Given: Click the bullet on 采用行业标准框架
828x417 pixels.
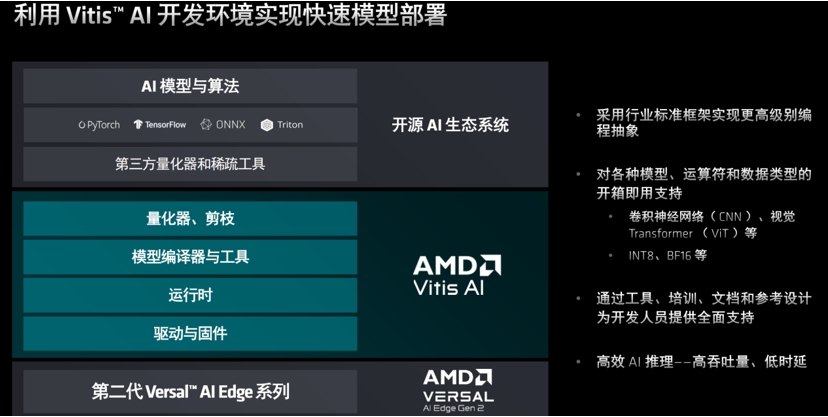Looking at the screenshot, I should [703, 122].
